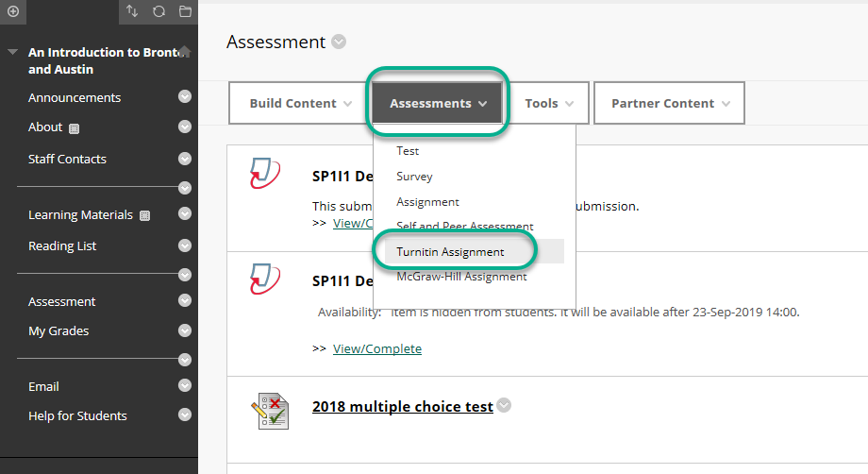
Task: Open the 2018 multiple choice test link
Action: [403, 406]
